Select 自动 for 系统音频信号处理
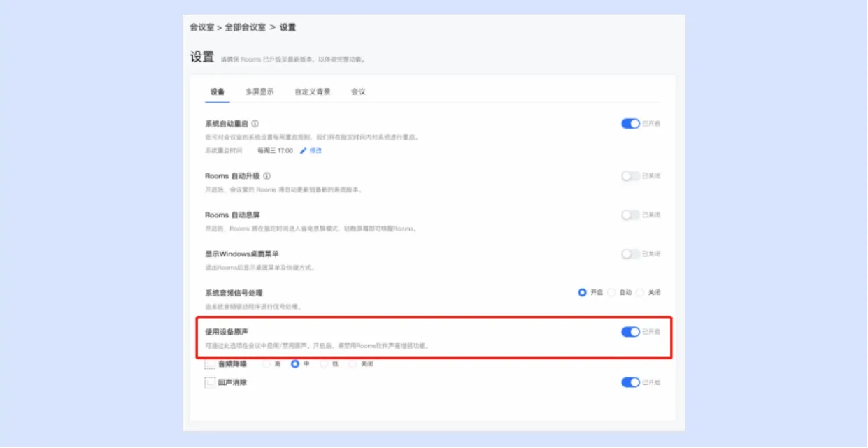 [x=611, y=293]
